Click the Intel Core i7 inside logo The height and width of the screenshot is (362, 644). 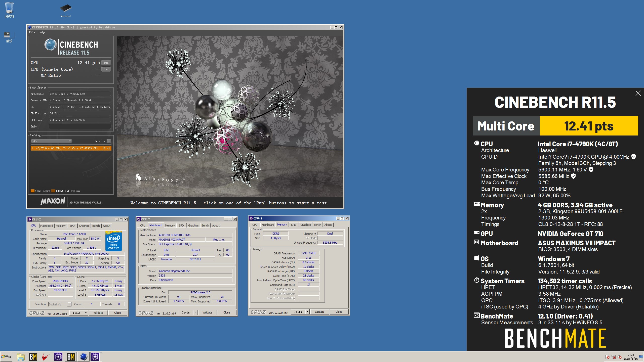(x=113, y=241)
